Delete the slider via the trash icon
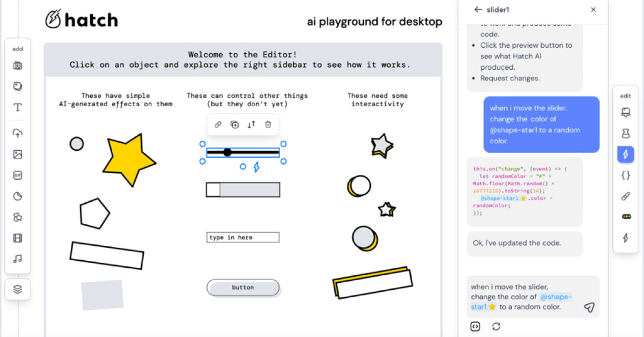This screenshot has height=337, width=644. pyautogui.click(x=268, y=124)
